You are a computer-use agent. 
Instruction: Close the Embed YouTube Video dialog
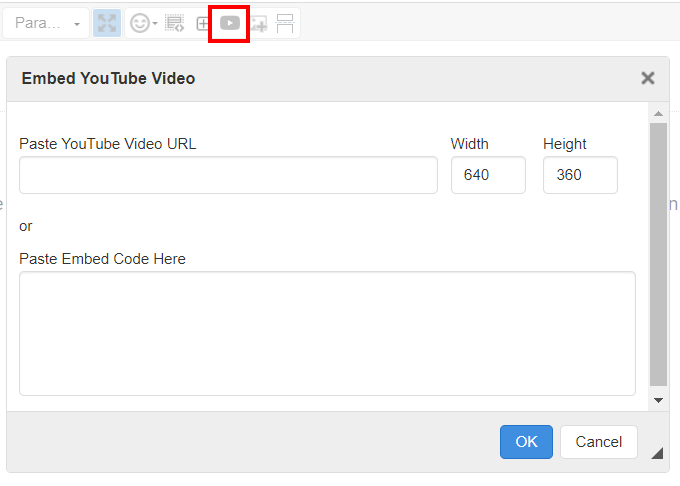(x=648, y=78)
